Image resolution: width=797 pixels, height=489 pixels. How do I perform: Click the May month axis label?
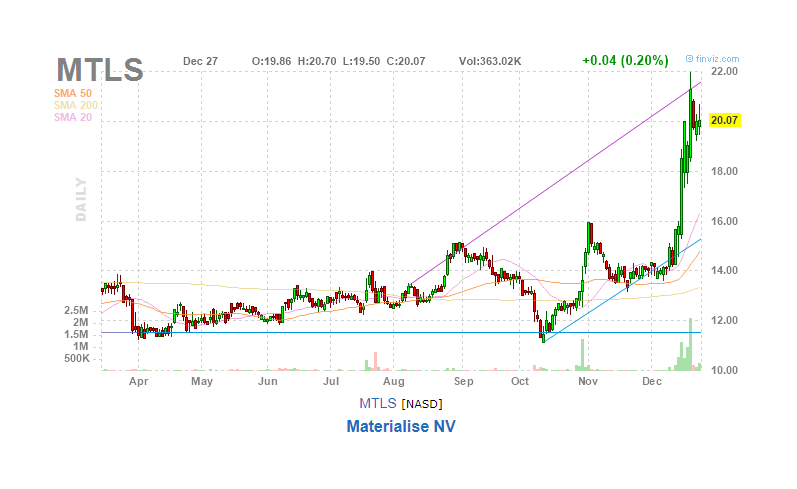tap(202, 381)
